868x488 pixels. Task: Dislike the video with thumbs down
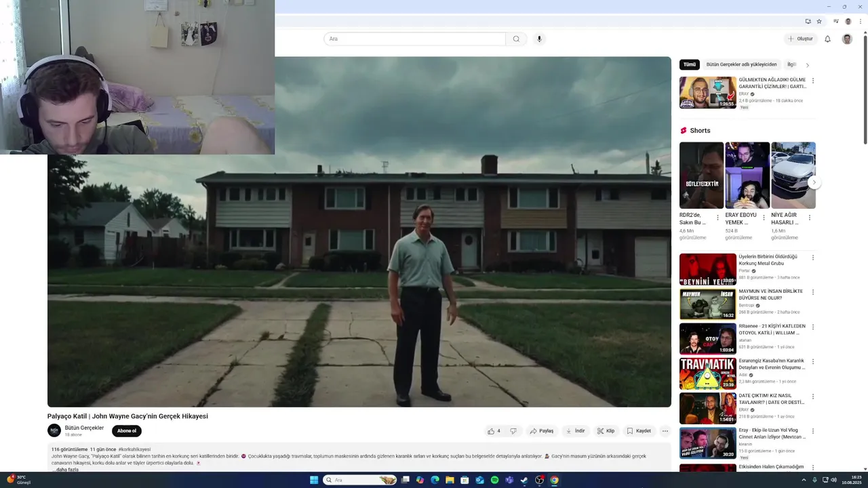(513, 431)
